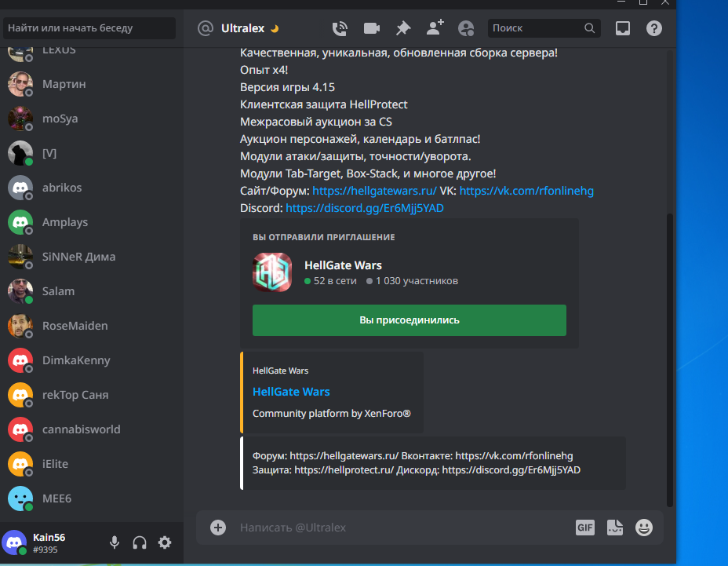Start a voice call with Ultralex
The width and height of the screenshot is (728, 566).
pyautogui.click(x=340, y=28)
